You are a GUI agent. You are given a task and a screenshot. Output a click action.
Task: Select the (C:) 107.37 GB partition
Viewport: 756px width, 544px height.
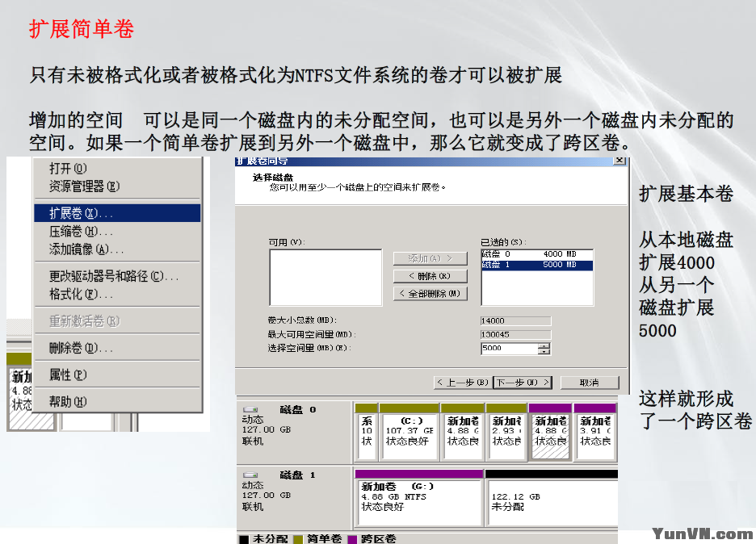(x=409, y=432)
